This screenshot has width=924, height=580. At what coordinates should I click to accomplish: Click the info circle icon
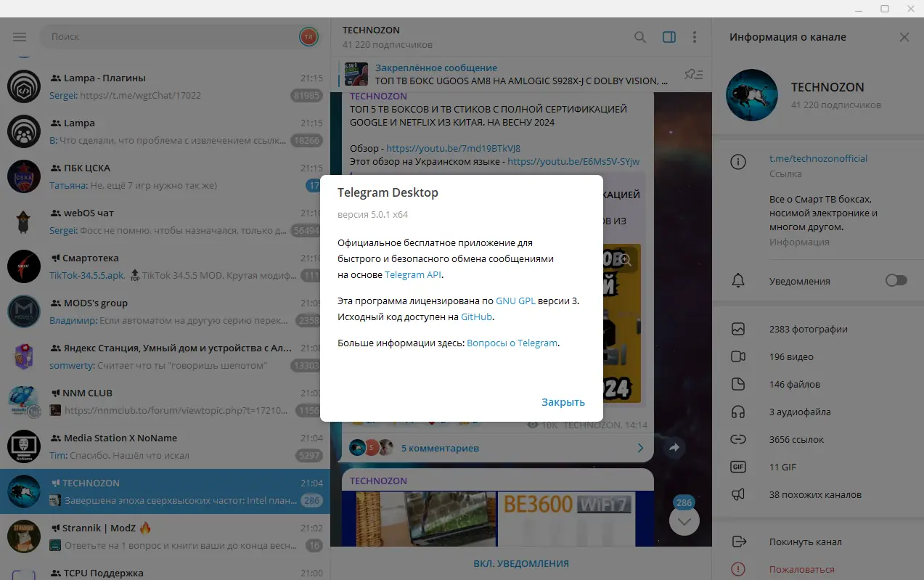coord(738,162)
